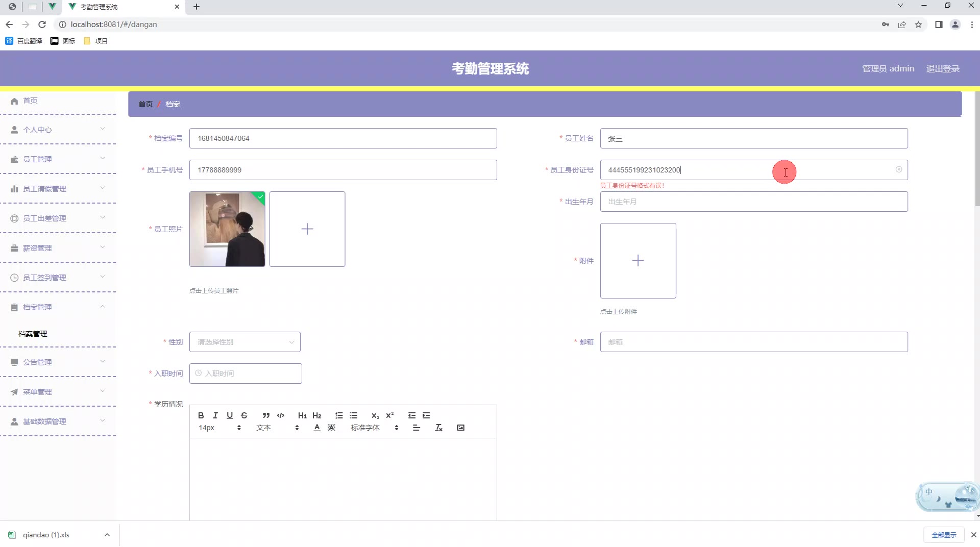980x547 pixels.
Task: Click 全部显示 in the downloads bar
Action: tap(944, 535)
